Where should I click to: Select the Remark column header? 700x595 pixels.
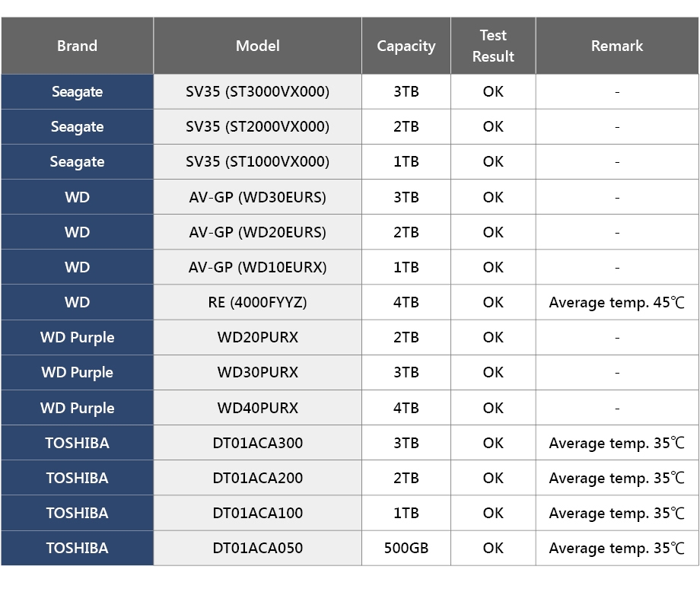(x=617, y=46)
